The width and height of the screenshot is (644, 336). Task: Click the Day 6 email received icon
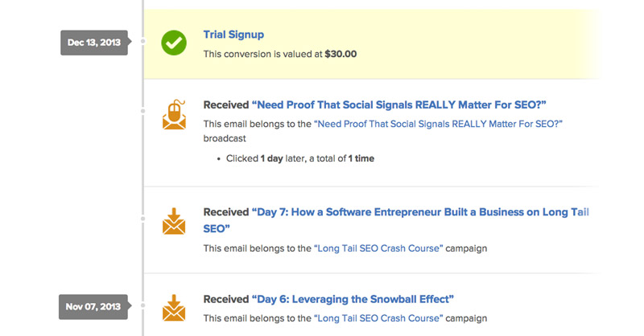174,308
